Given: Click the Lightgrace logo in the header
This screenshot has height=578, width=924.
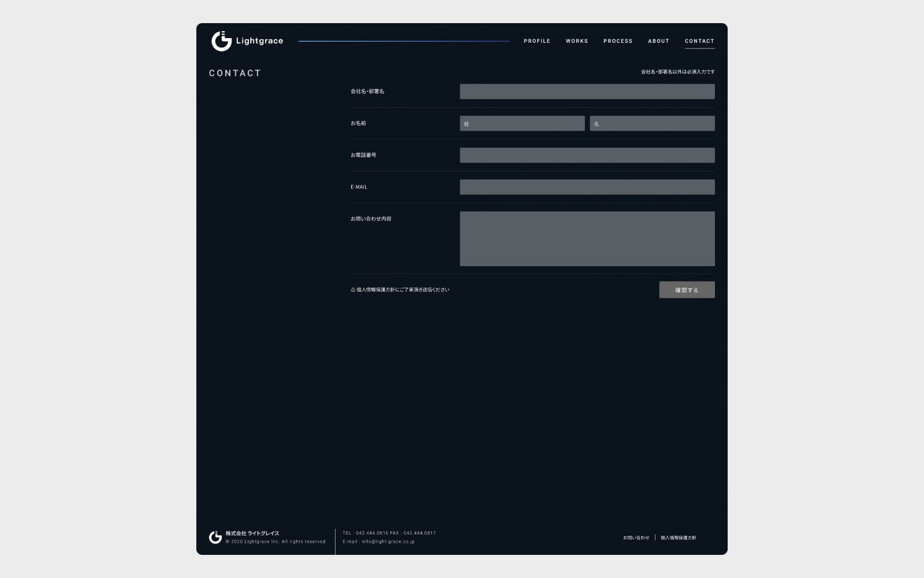Looking at the screenshot, I should pyautogui.click(x=247, y=41).
